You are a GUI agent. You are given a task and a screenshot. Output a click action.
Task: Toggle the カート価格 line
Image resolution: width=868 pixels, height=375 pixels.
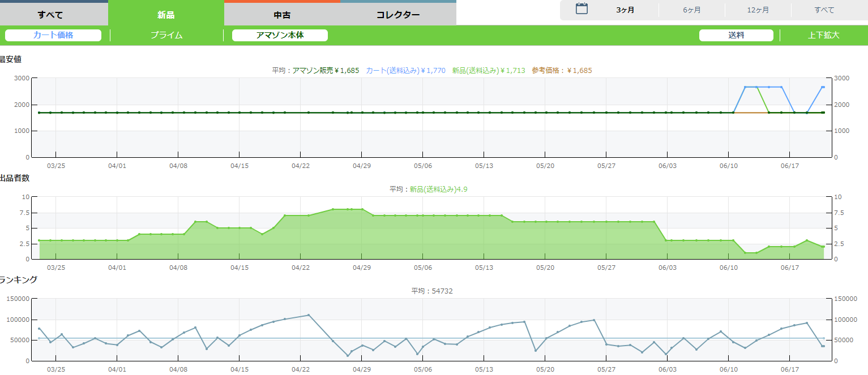coord(53,35)
